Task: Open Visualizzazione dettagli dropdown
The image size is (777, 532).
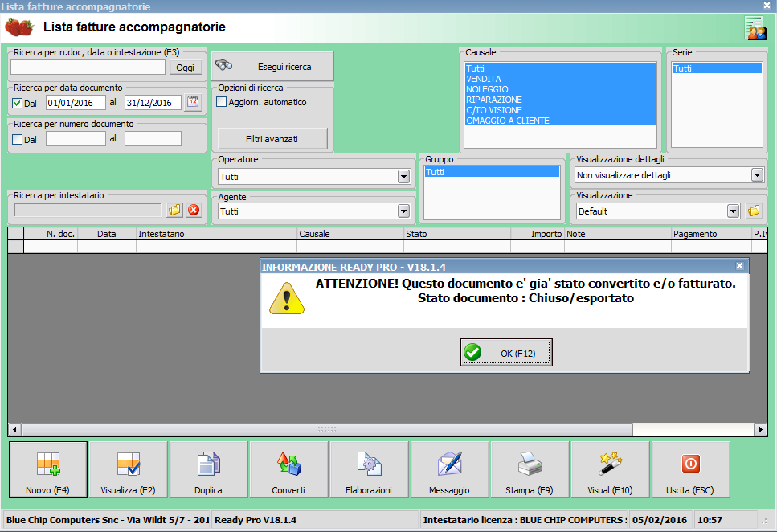Action: coord(757,175)
